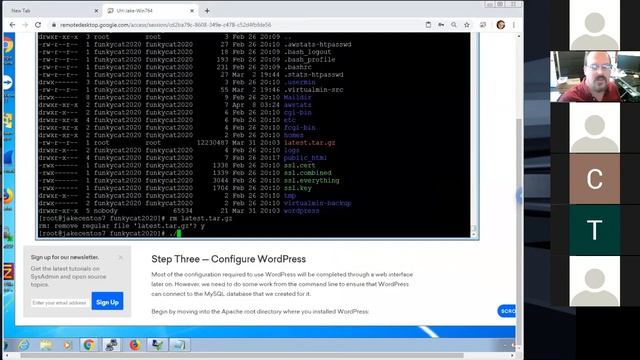Close the Um-Jake-Win764 tab
This screenshot has width=640, height=360.
[192, 11]
